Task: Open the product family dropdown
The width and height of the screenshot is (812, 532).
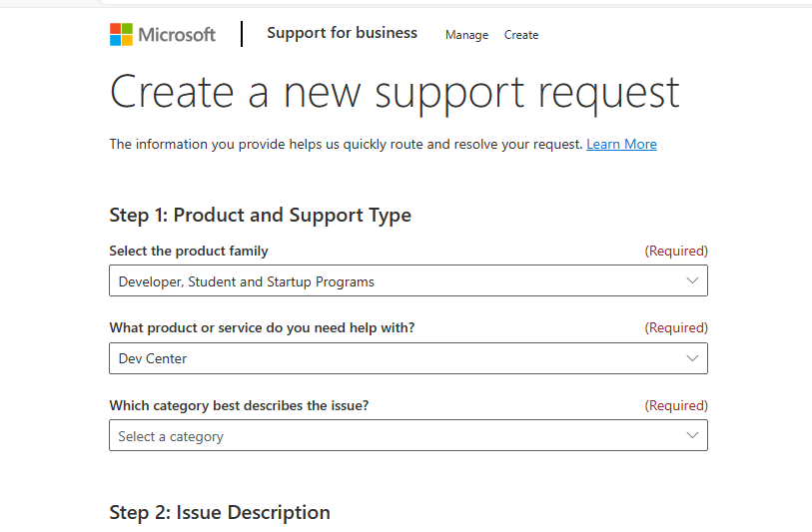Action: pos(408,280)
